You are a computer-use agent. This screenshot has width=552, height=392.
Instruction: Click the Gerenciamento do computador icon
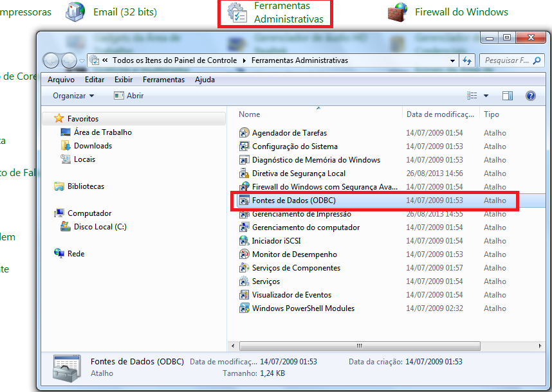pyautogui.click(x=244, y=227)
